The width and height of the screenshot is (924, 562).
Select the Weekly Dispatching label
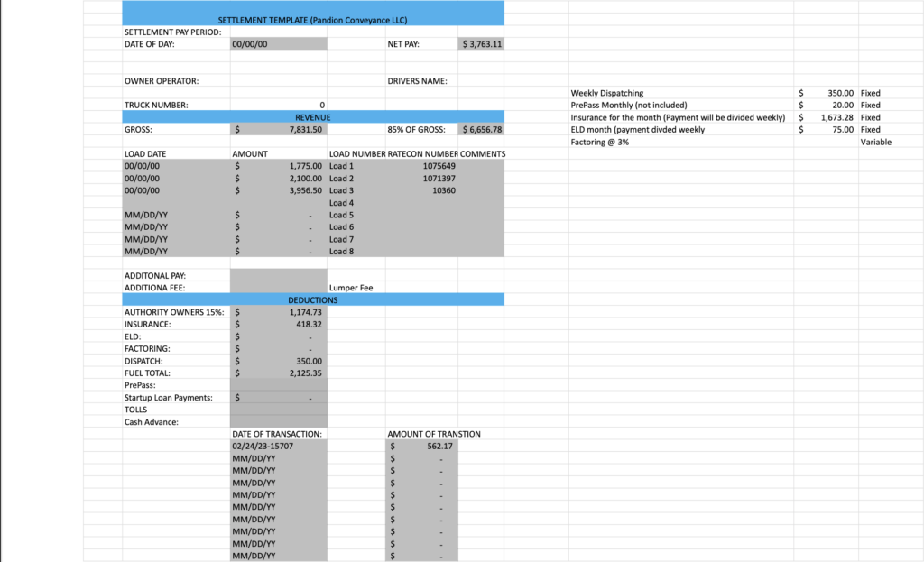click(x=607, y=93)
